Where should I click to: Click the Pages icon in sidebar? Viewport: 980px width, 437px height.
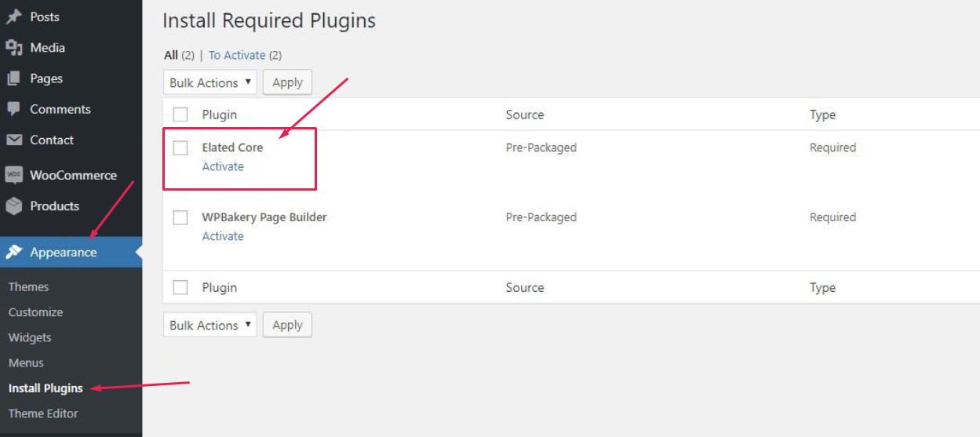[13, 78]
